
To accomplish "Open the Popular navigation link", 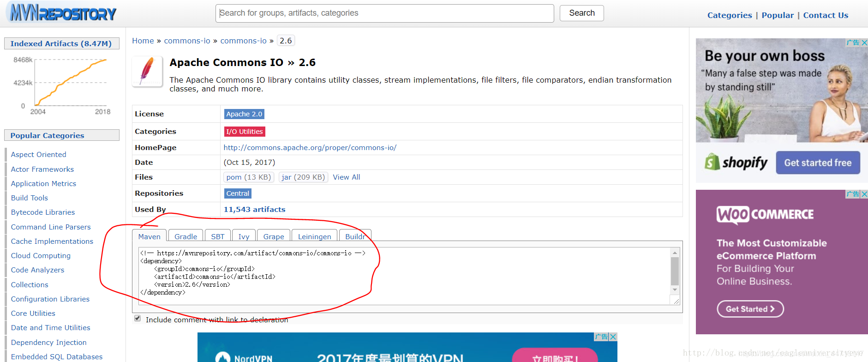I will pyautogui.click(x=778, y=15).
